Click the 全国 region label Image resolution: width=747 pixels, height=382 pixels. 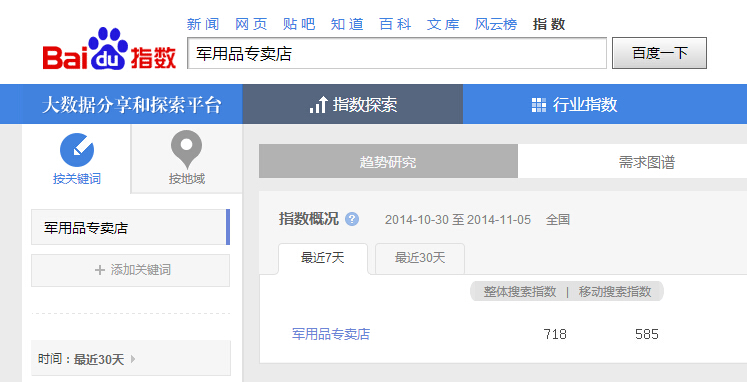(558, 220)
